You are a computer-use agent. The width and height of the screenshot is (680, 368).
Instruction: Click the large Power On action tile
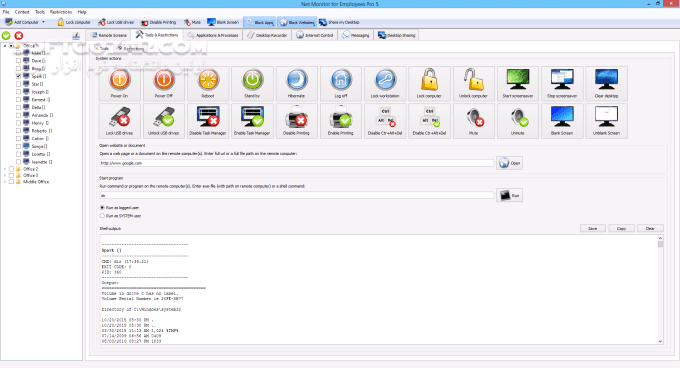tap(120, 84)
